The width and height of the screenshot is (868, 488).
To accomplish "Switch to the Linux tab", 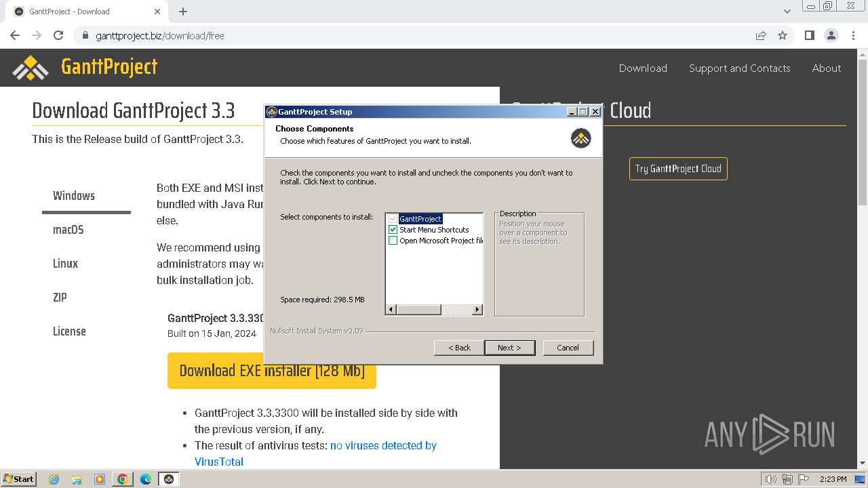I will click(66, 264).
